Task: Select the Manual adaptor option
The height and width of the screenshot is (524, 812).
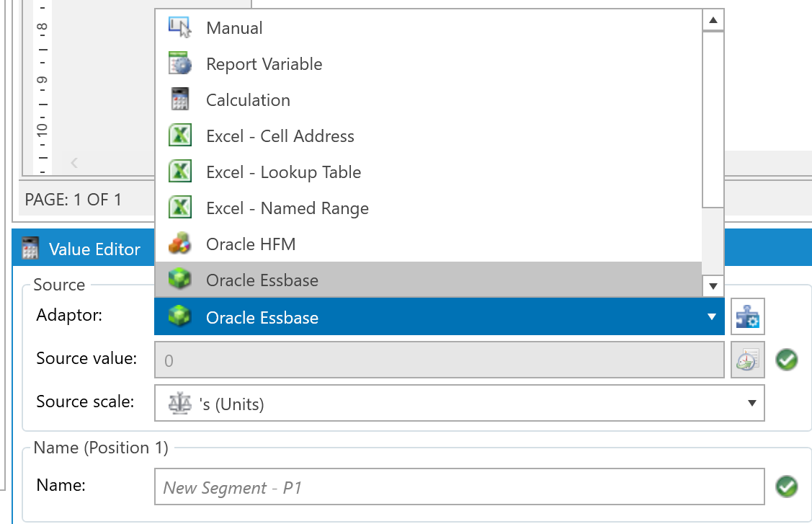Action: click(428, 27)
